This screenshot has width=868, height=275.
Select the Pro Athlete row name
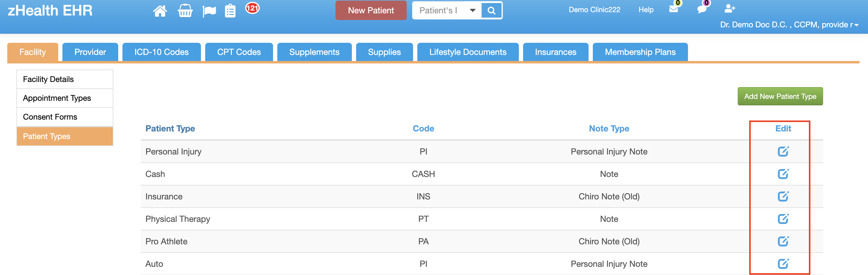point(166,241)
